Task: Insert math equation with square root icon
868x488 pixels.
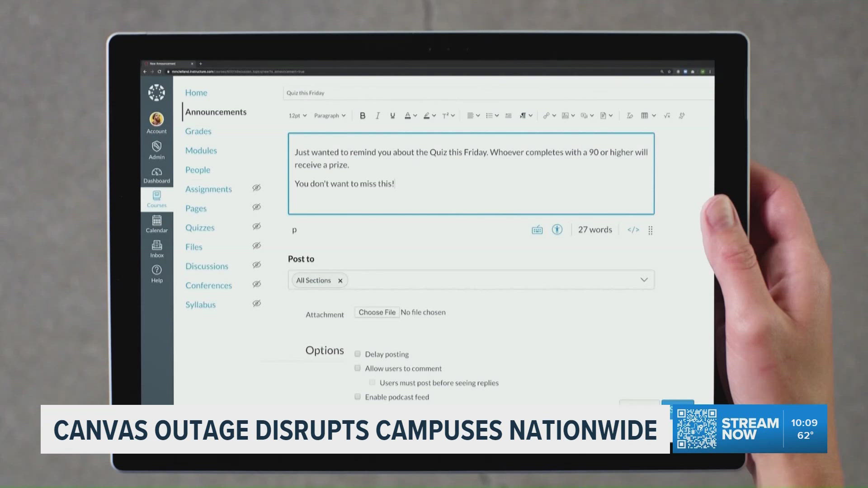Action: 667,116
